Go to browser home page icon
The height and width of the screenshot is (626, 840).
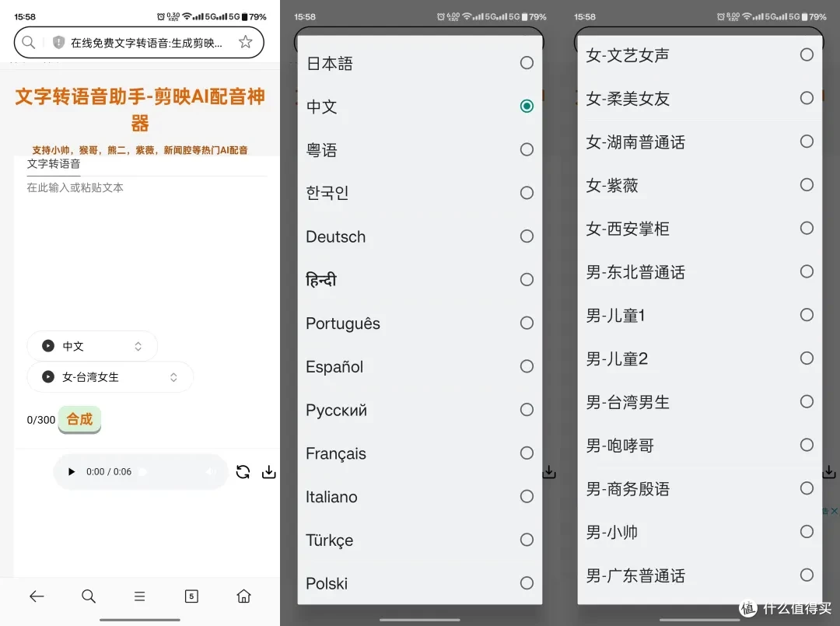[x=243, y=596]
